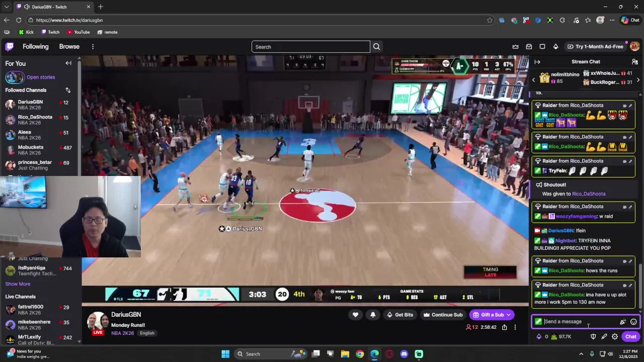Screen dimensions: 644x362
Task: Favorite this page with star icon
Action: [490, 20]
